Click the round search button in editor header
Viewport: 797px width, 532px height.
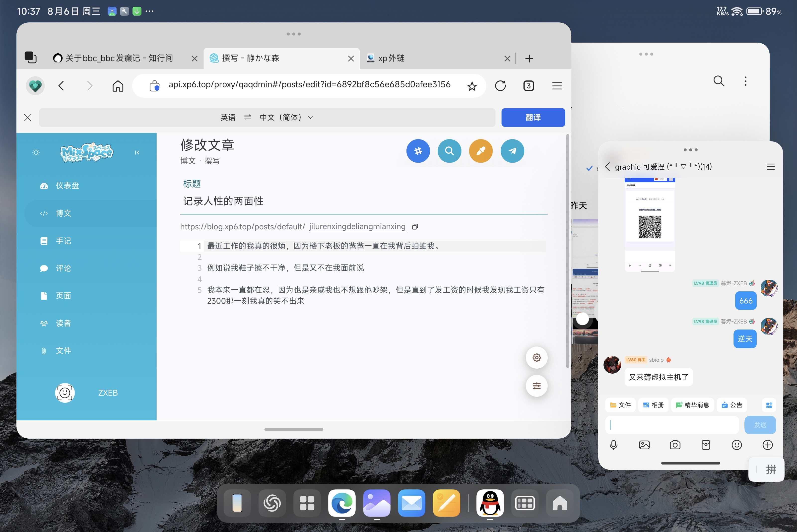coord(449,151)
